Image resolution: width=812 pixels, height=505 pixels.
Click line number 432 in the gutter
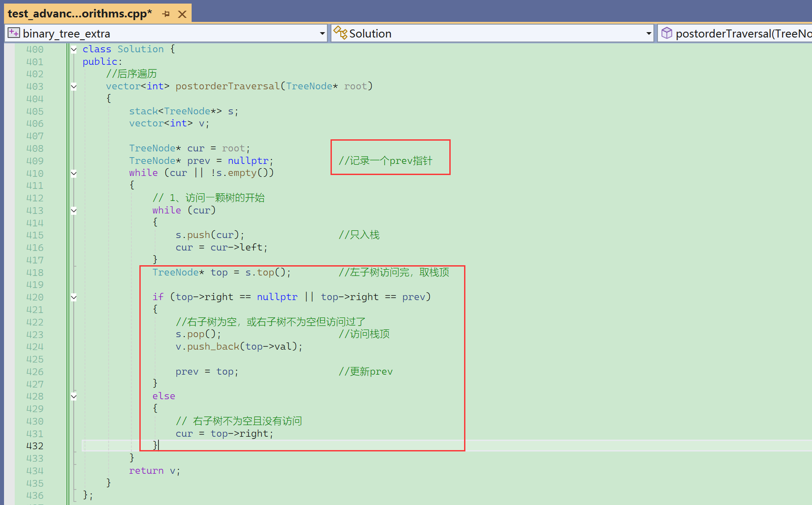coord(35,446)
